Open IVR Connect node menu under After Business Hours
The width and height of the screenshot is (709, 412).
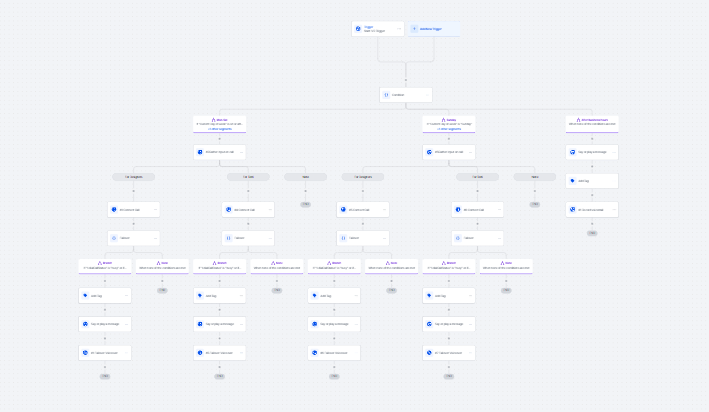point(614,209)
